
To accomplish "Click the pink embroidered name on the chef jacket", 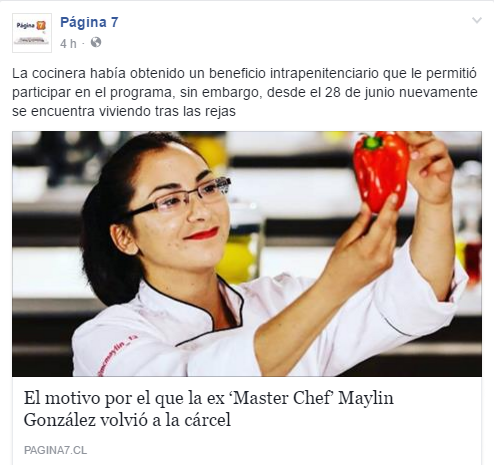I will 117,355.
